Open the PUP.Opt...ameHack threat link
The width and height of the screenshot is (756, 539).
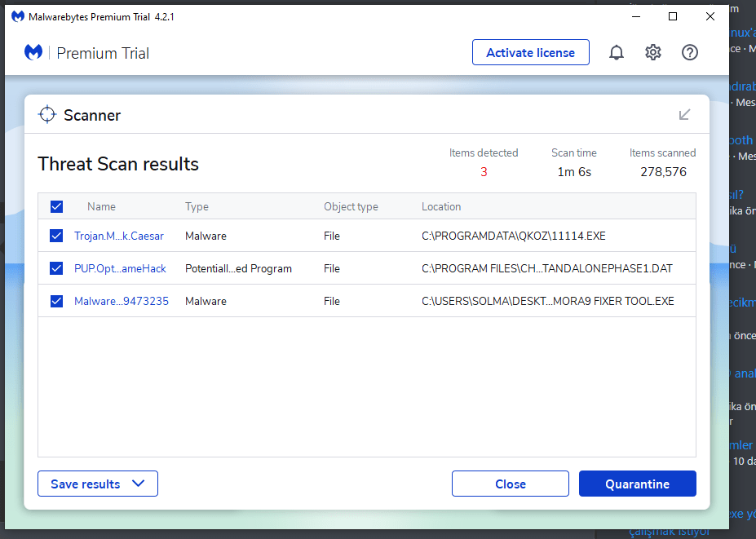click(x=120, y=268)
